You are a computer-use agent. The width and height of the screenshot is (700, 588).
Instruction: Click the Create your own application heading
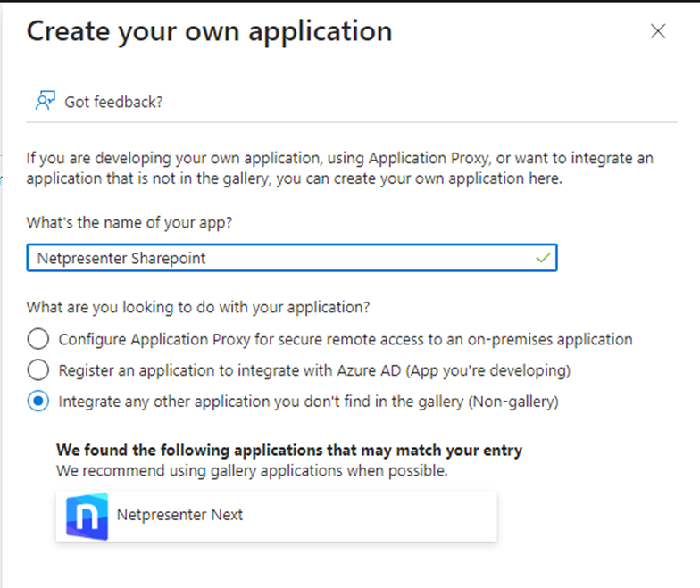coord(209,31)
